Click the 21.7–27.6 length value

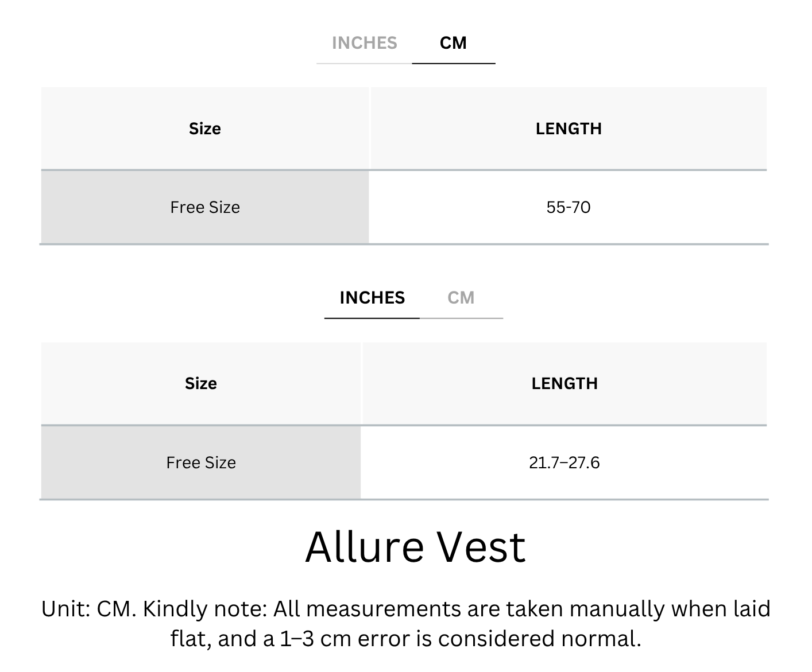point(564,463)
